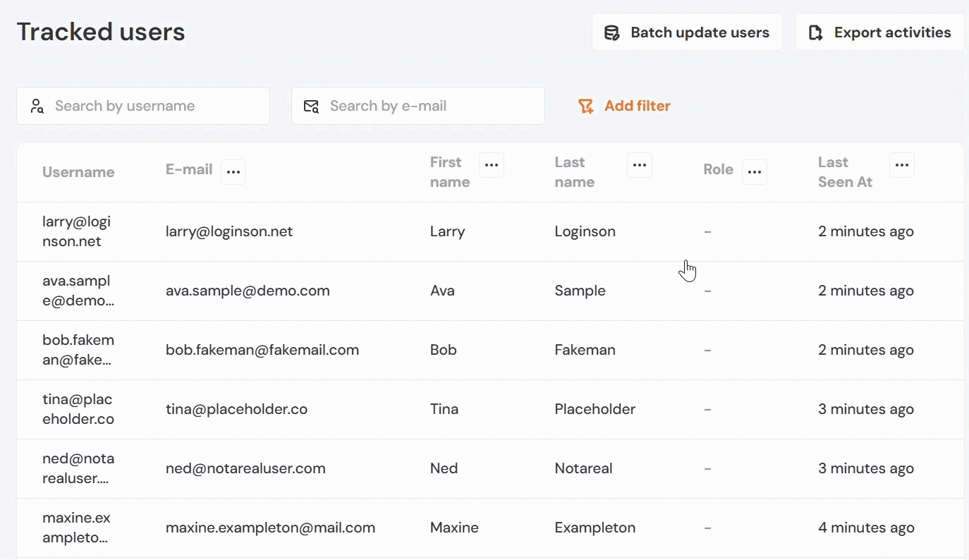Open the Last Seen At column options menu

click(902, 165)
